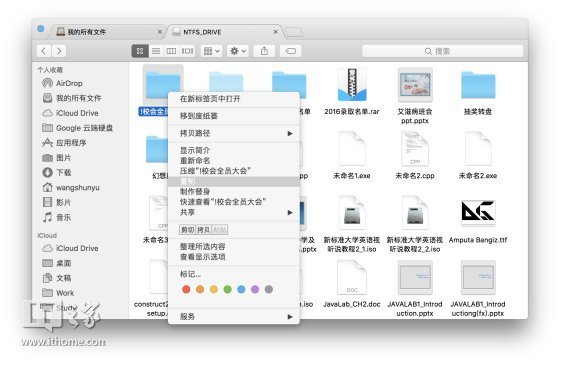Close the 我的所有文件 tab

click(x=160, y=32)
